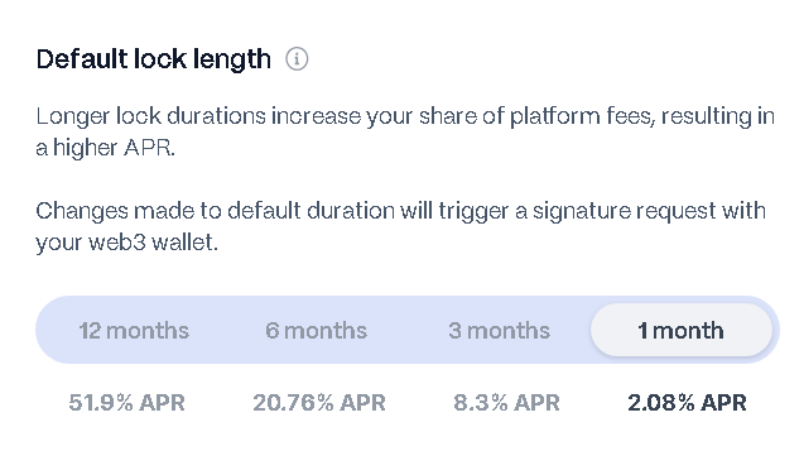
Task: Choose the 6 months lock duration
Action: coord(316,330)
